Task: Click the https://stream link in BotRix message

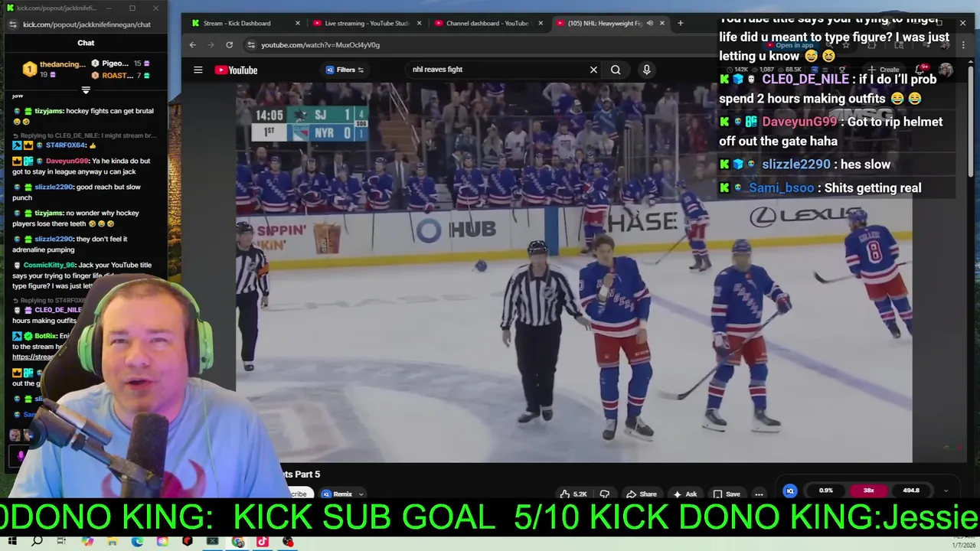Action: click(33, 357)
